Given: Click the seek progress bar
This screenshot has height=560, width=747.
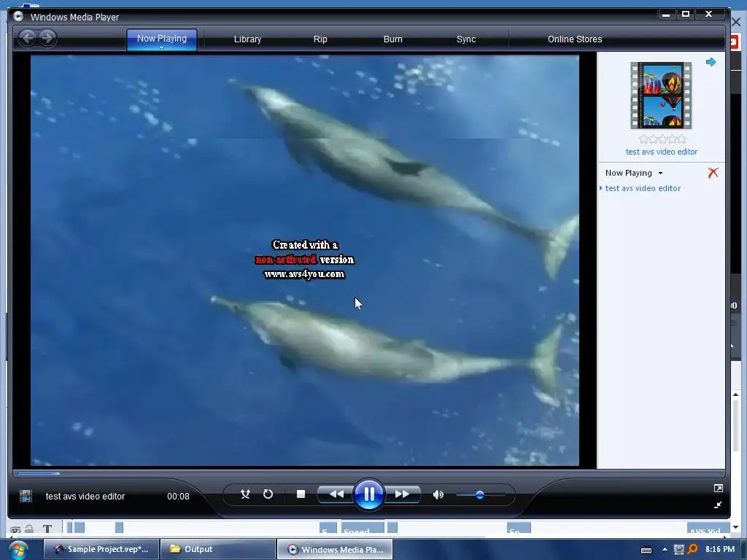Looking at the screenshot, I should (x=369, y=473).
